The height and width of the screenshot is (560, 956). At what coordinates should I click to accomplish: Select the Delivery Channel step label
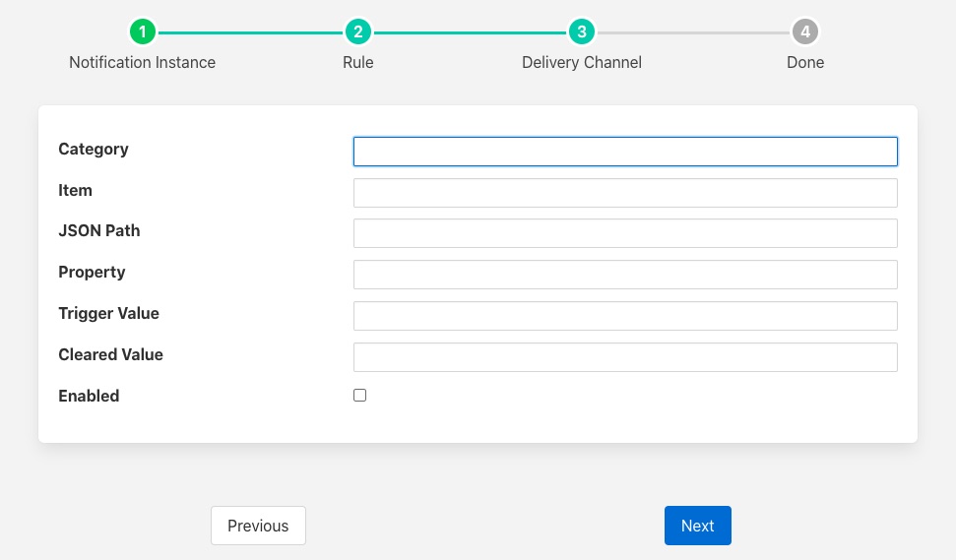pyautogui.click(x=582, y=62)
